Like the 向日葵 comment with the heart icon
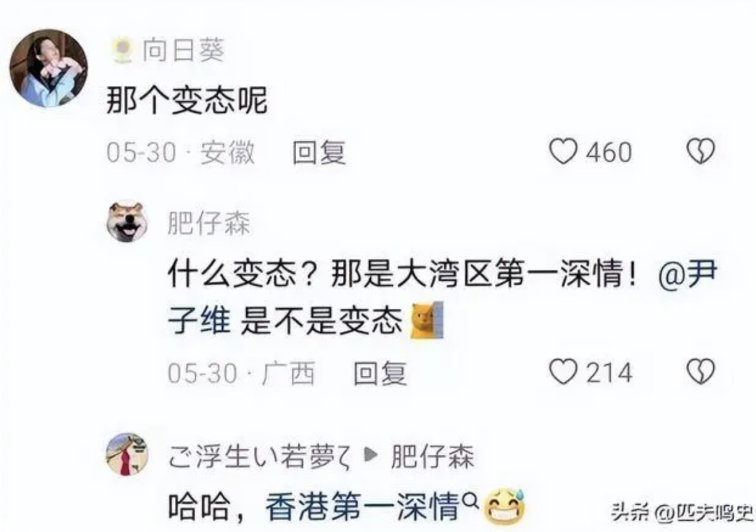Screen dimensions: 756x532 (x=563, y=151)
